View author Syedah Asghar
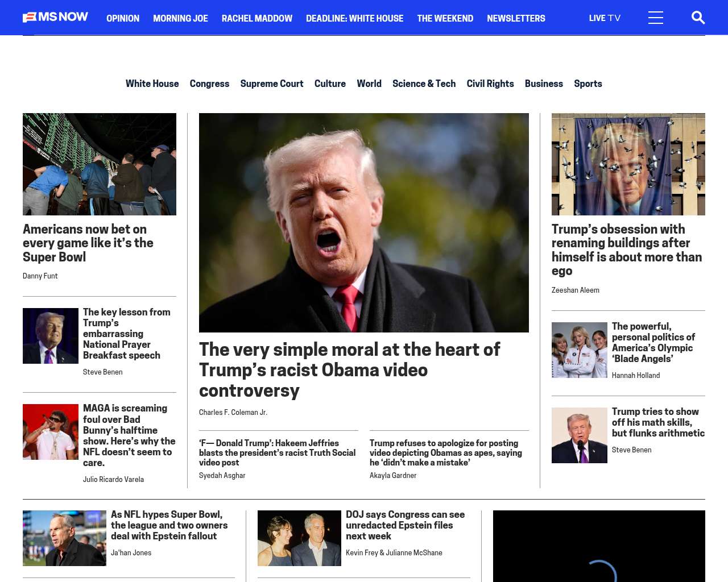This screenshot has width=728, height=582. [x=222, y=476]
